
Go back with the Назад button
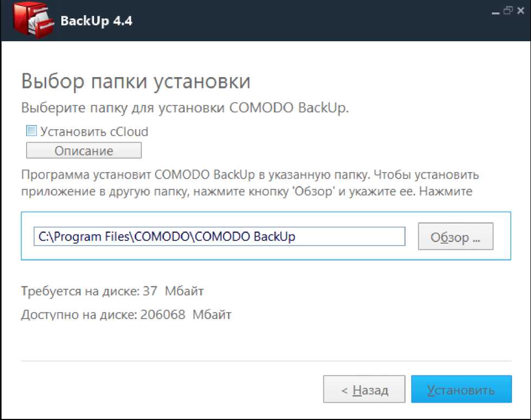pyautogui.click(x=364, y=390)
